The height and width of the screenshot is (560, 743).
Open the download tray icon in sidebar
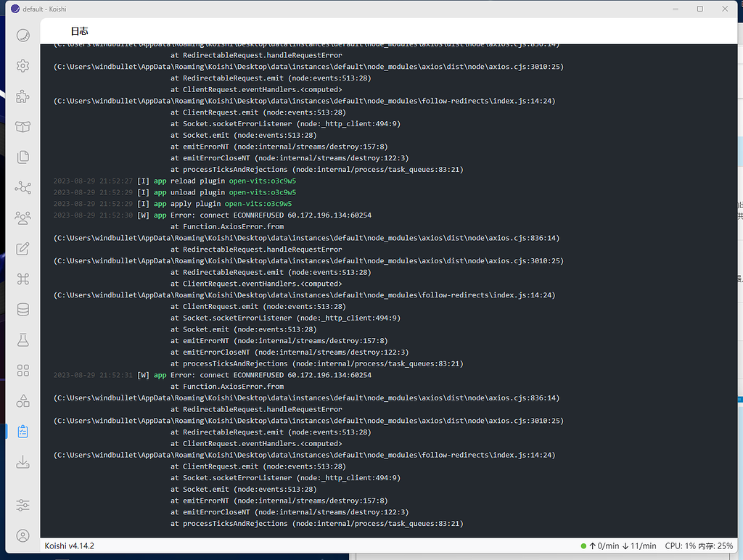[22, 462]
